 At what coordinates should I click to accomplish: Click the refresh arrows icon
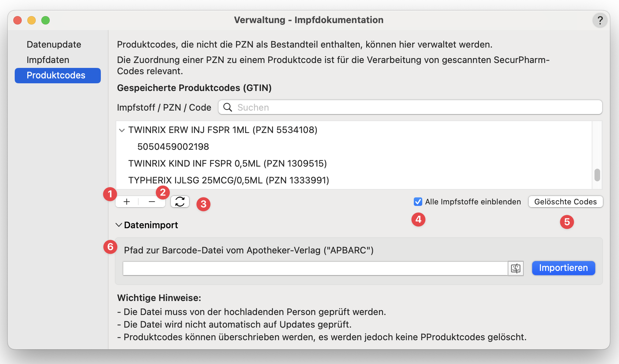pyautogui.click(x=180, y=202)
